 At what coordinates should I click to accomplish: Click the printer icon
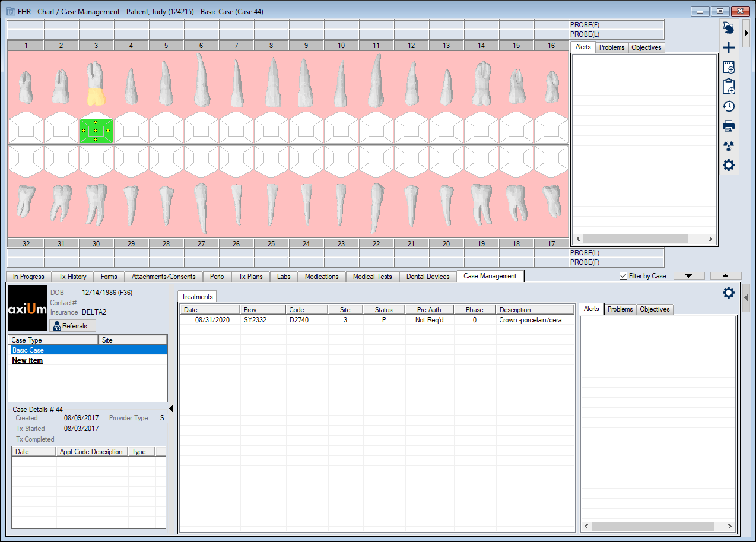pos(729,126)
